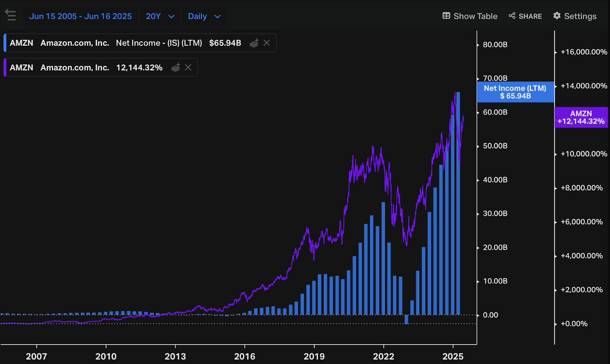This screenshot has width=610, height=364.
Task: Click the layers-plus icon on AMZN percent series
Action: tap(176, 67)
